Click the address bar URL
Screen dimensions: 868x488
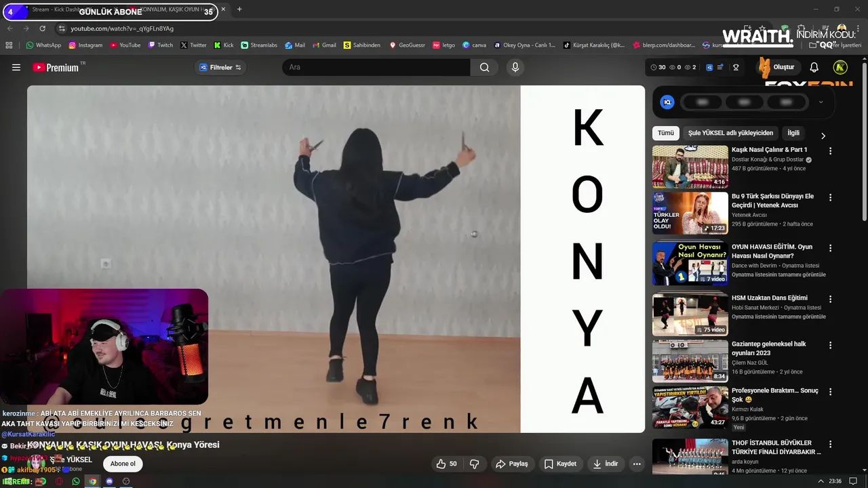click(x=122, y=28)
